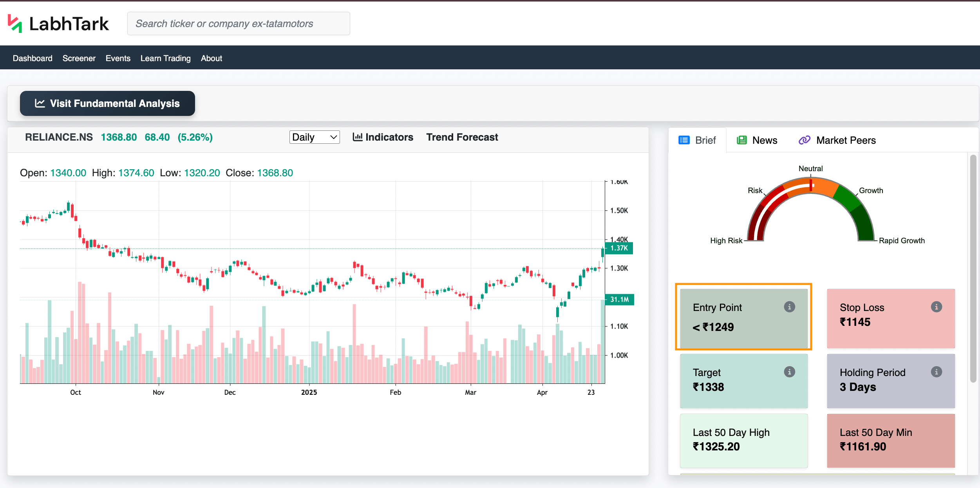The image size is (980, 488).
Task: Open the Events menu item
Action: (118, 58)
